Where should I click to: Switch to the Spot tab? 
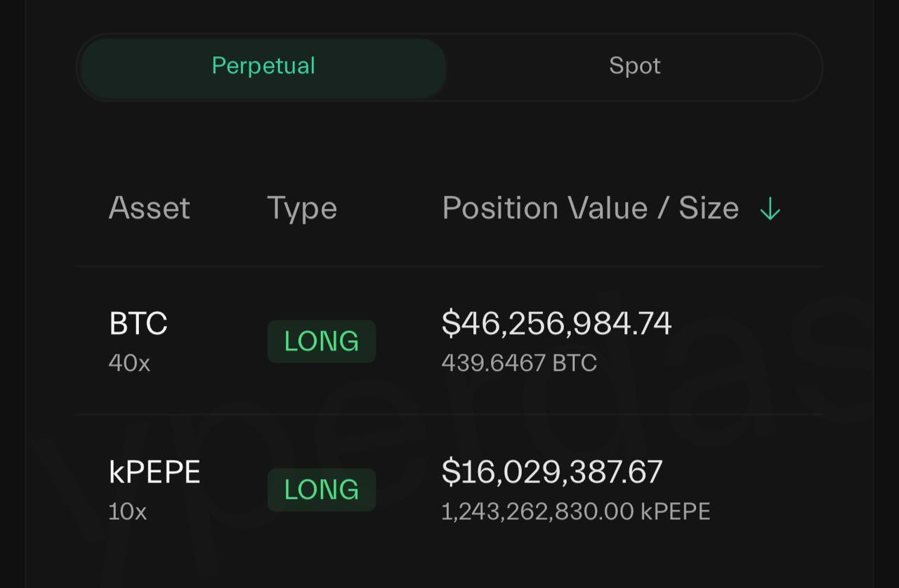click(634, 67)
